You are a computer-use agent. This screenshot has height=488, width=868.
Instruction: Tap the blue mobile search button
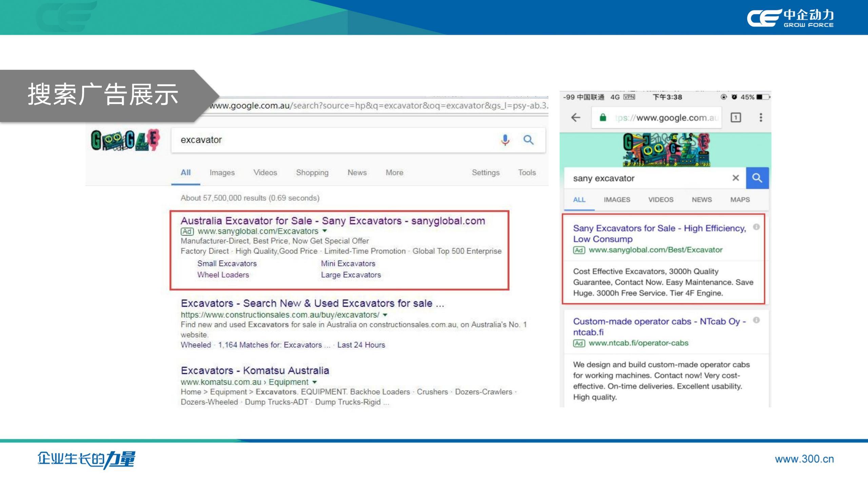(x=757, y=178)
